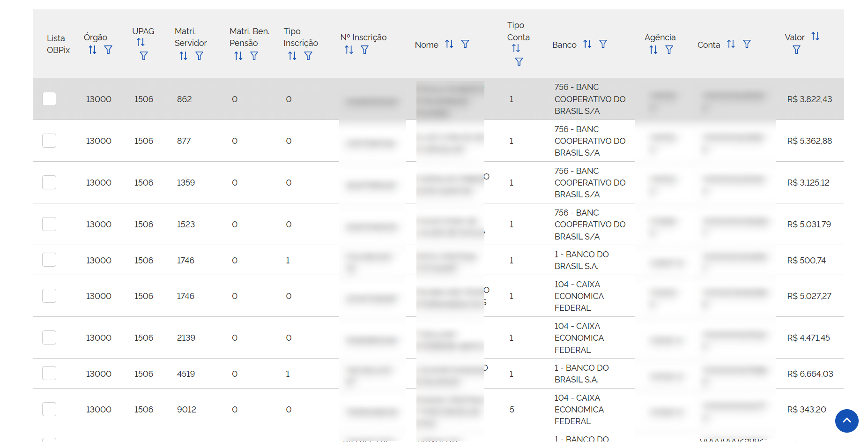Sort by Nº Inscrição column
This screenshot has height=442, width=868.
(349, 50)
